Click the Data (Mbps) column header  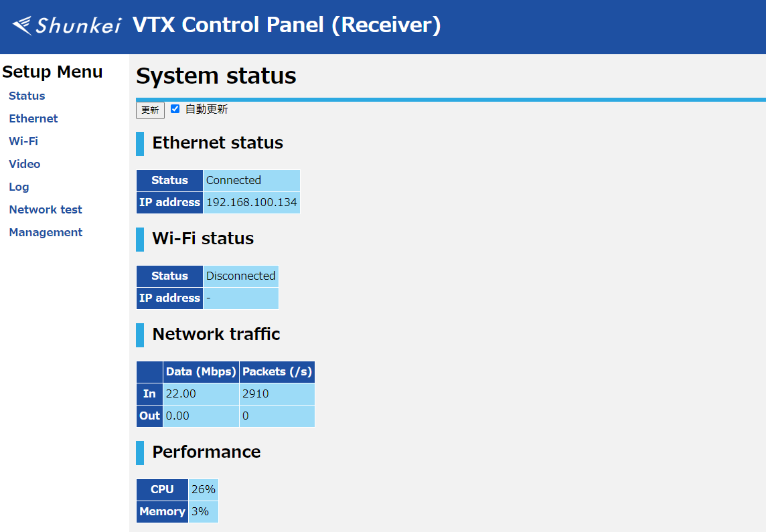pyautogui.click(x=201, y=371)
